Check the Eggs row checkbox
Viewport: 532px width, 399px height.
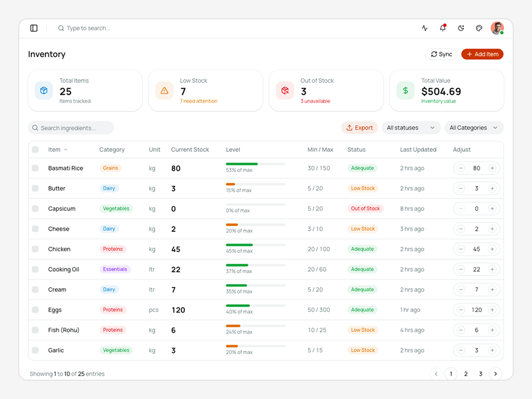tap(35, 310)
